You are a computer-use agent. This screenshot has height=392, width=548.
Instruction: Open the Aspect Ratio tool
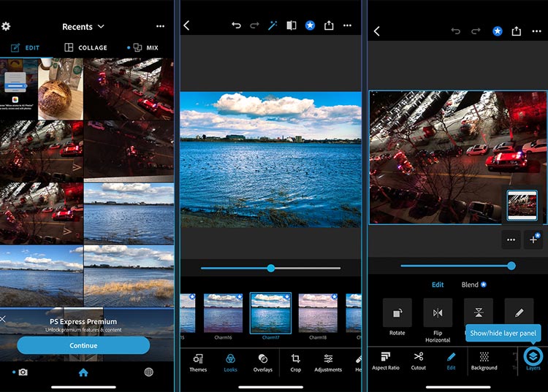[x=386, y=361]
